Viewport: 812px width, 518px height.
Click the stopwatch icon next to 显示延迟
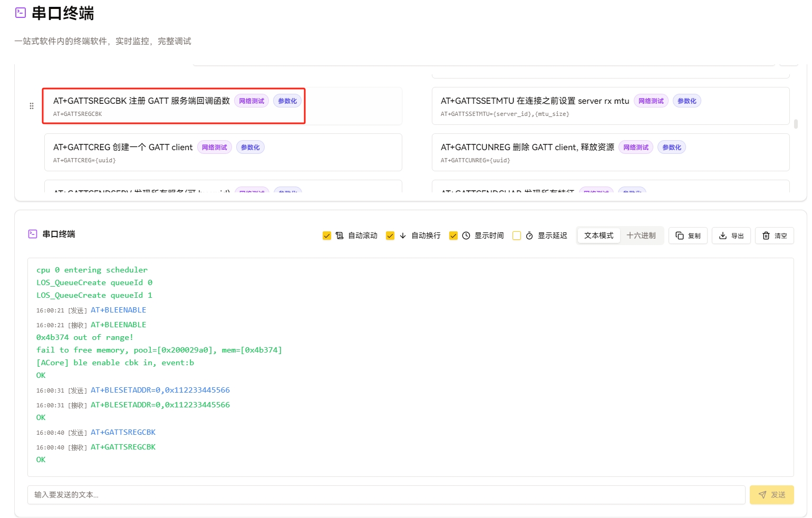pyautogui.click(x=529, y=236)
